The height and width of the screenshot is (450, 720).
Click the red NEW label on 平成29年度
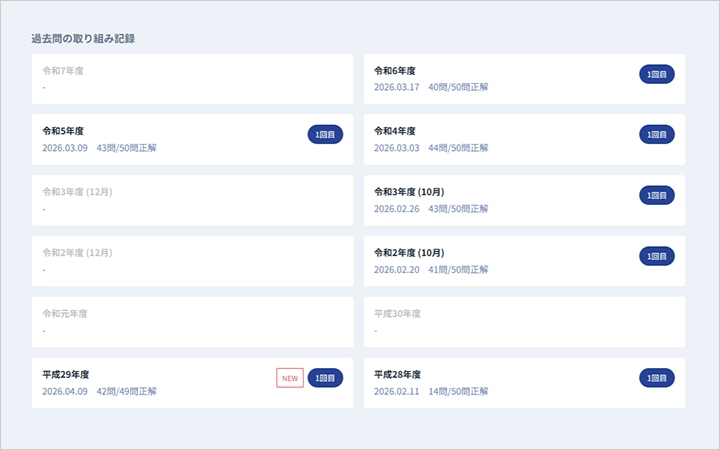290,378
